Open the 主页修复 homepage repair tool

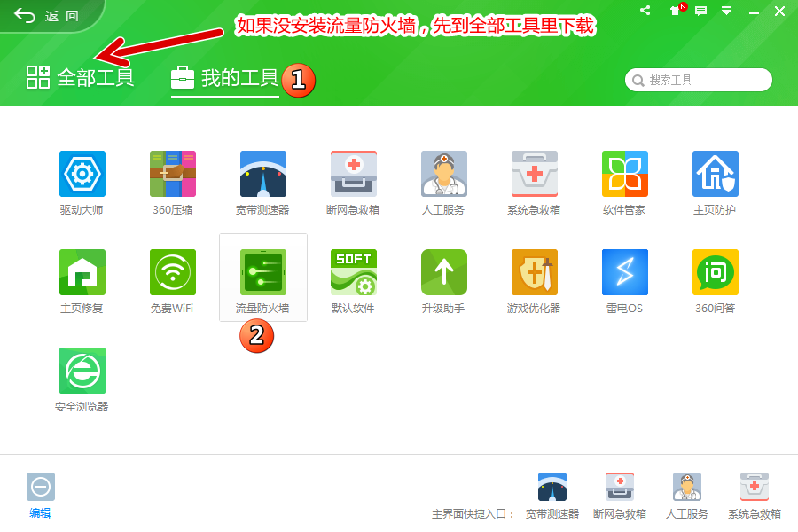82,272
